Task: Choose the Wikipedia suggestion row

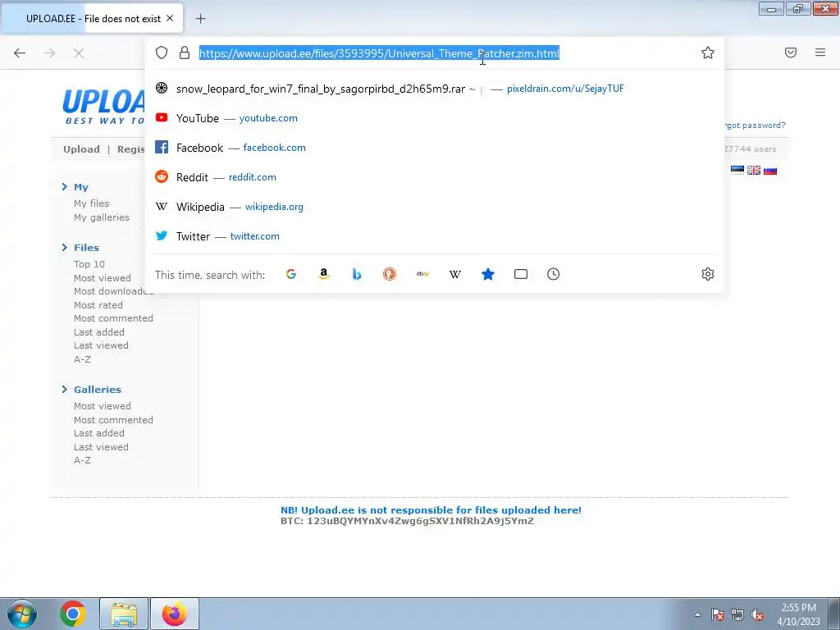Action: [435, 206]
